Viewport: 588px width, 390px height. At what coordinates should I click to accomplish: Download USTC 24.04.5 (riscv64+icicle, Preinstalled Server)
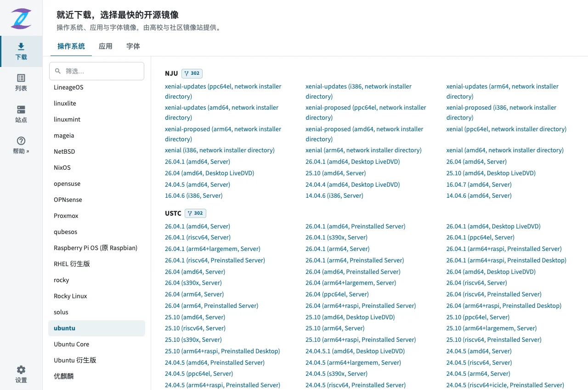pyautogui.click(x=505, y=385)
